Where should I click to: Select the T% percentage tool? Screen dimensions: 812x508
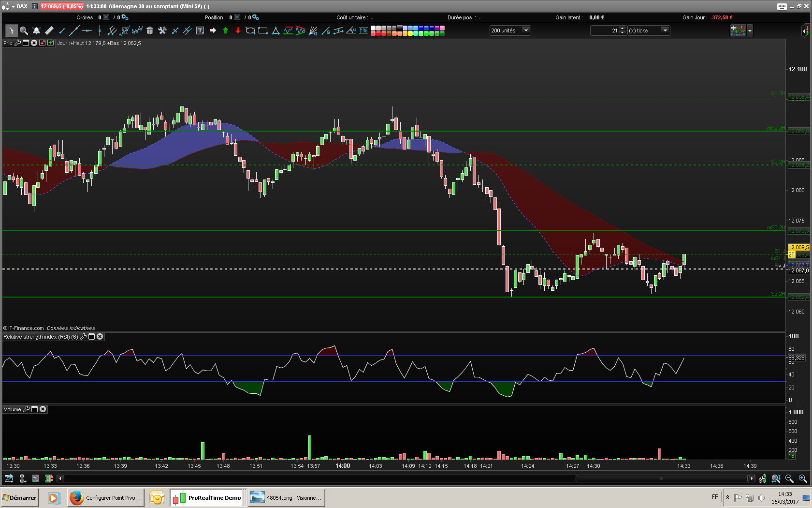pyautogui.click(x=363, y=30)
